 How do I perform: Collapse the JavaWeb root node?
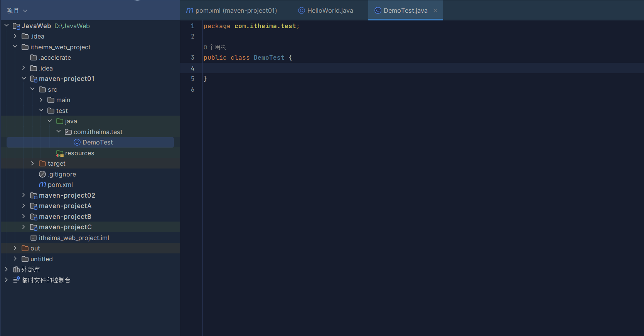pos(7,25)
